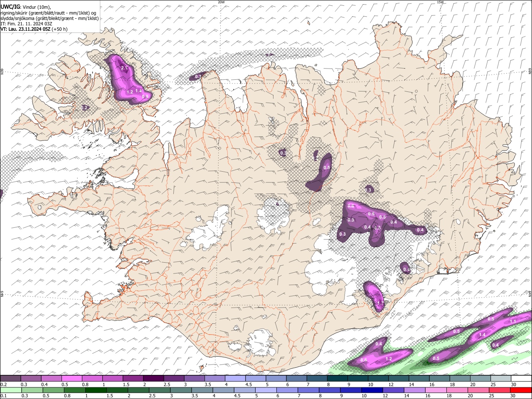Select the 1.4 label in the Westfjords snow area
Viewport: 532px width, 399px height.
[x=139, y=91]
